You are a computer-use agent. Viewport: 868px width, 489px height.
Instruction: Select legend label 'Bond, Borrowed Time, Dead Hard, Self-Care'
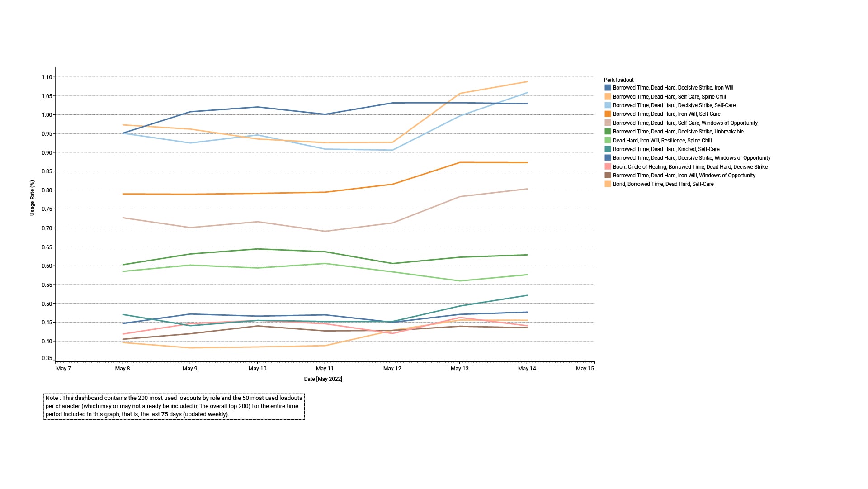point(663,184)
